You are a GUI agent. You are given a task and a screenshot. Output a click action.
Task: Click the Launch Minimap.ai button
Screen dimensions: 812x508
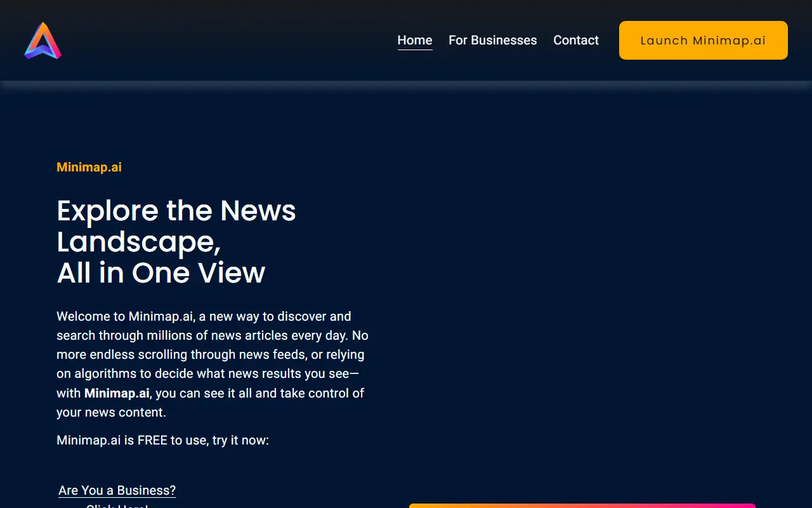click(704, 40)
